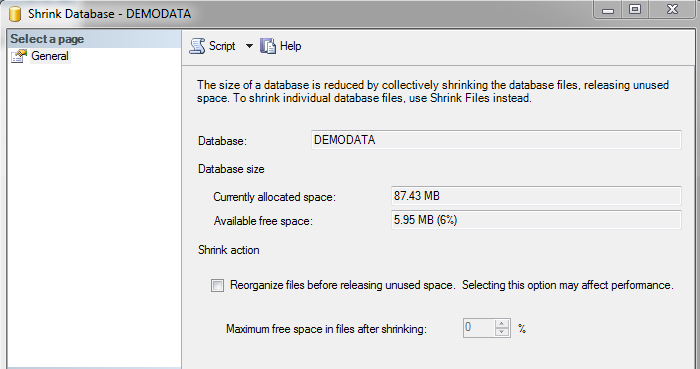Click the Help book icon
Image resolution: width=700 pixels, height=369 pixels.
[268, 46]
